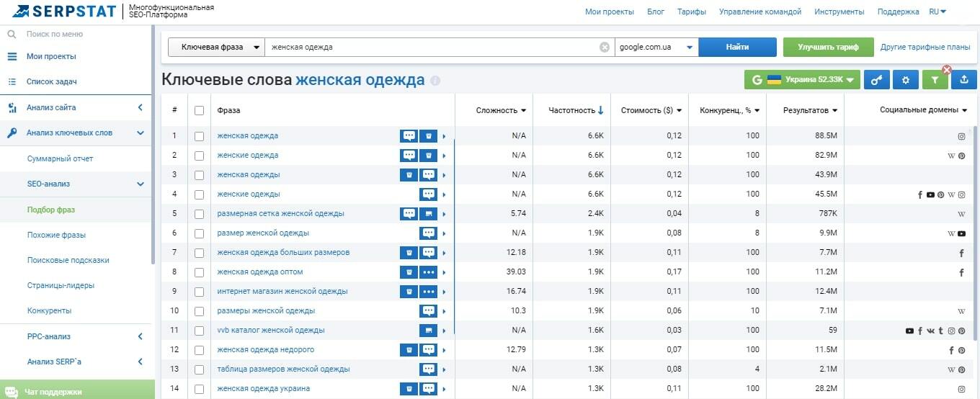980x399 pixels.
Task: Clear the keyword search field with the X
Action: pyautogui.click(x=605, y=47)
